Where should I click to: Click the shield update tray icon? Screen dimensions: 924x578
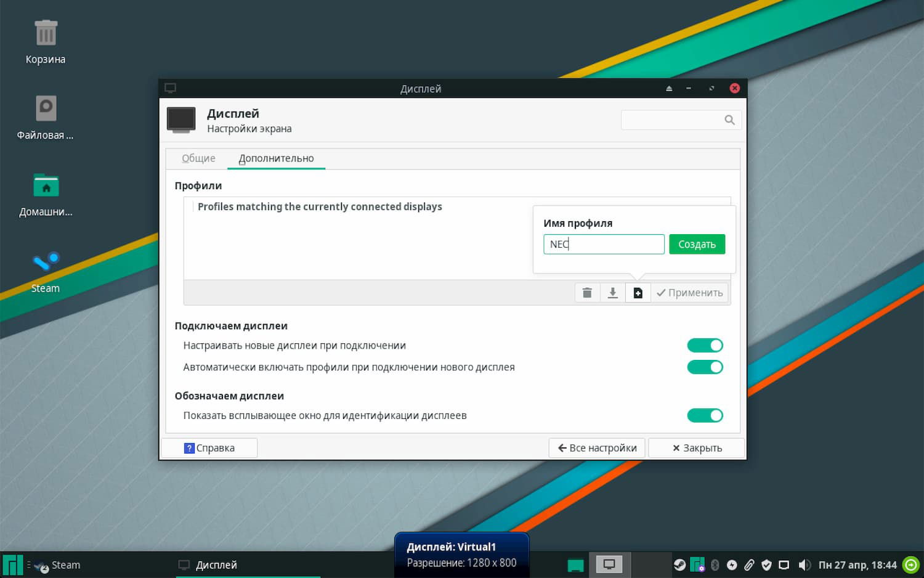(x=766, y=565)
